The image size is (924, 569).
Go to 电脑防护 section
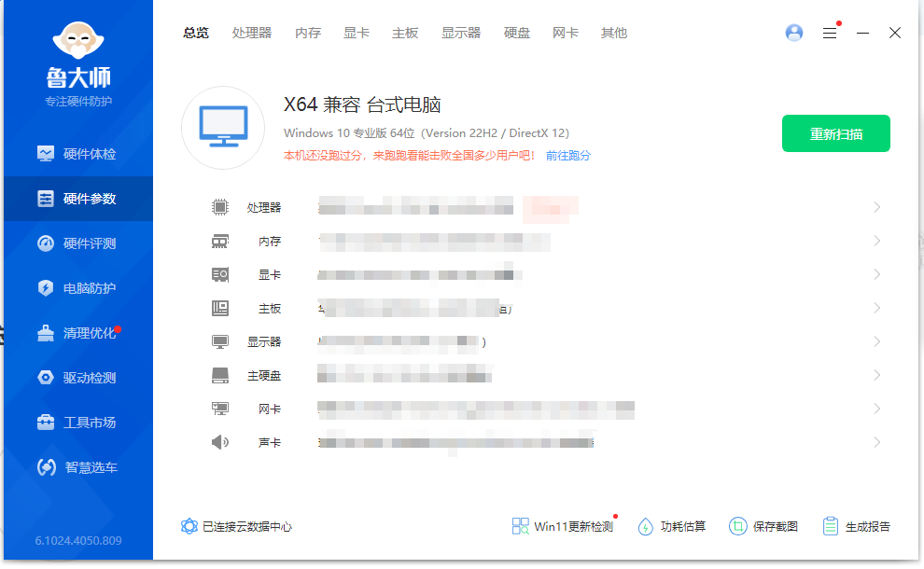pos(78,288)
